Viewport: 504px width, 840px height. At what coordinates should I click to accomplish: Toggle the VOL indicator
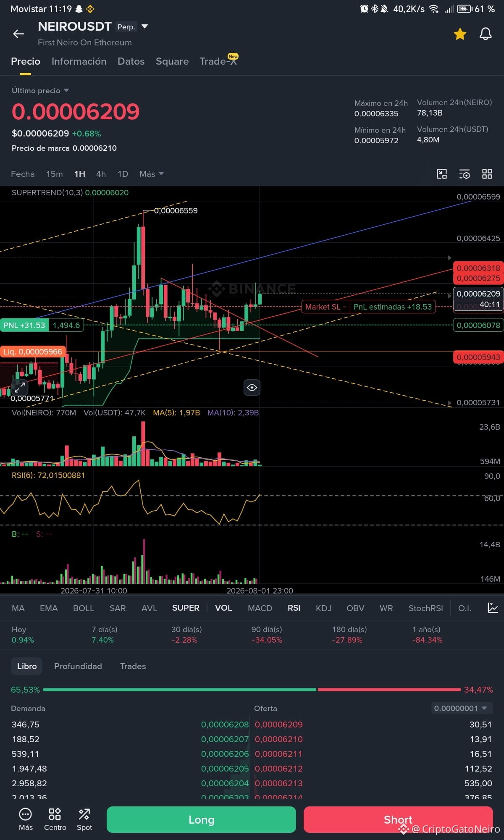click(223, 608)
